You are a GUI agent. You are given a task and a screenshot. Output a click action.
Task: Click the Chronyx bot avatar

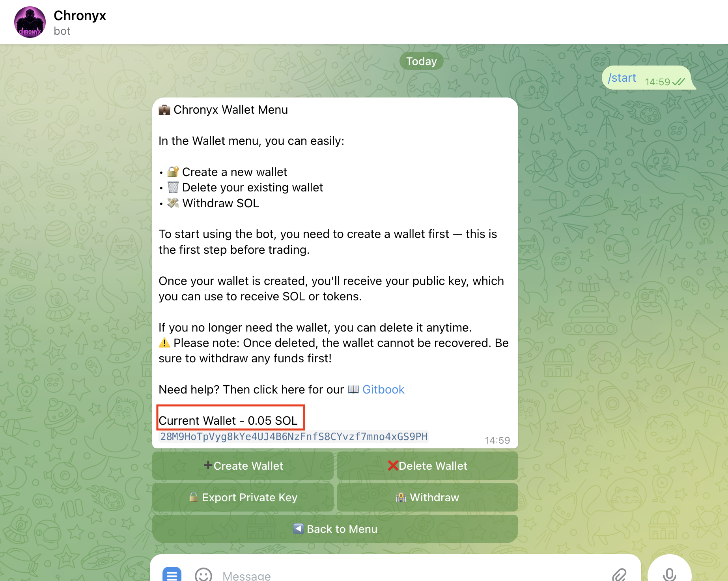coord(30,22)
